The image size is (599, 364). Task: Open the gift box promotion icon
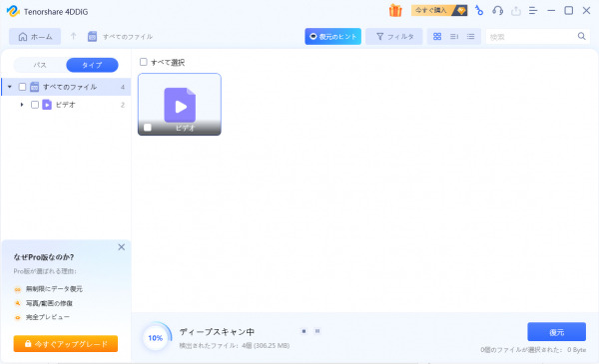[395, 11]
